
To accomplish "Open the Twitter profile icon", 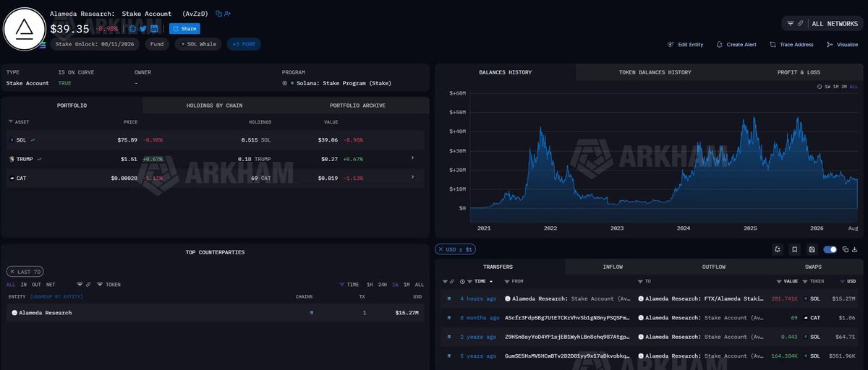I will tap(143, 29).
